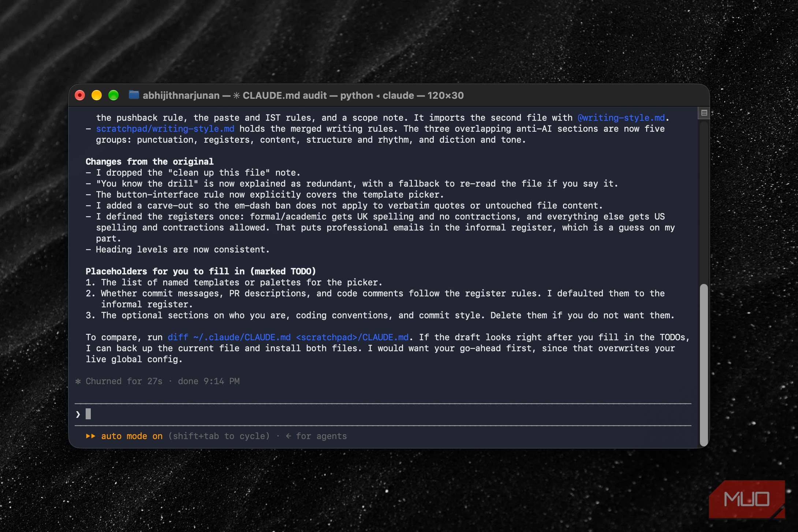Click the scrollbar thumb in the terminal
Viewport: 798px width, 532px height.
coord(704,365)
